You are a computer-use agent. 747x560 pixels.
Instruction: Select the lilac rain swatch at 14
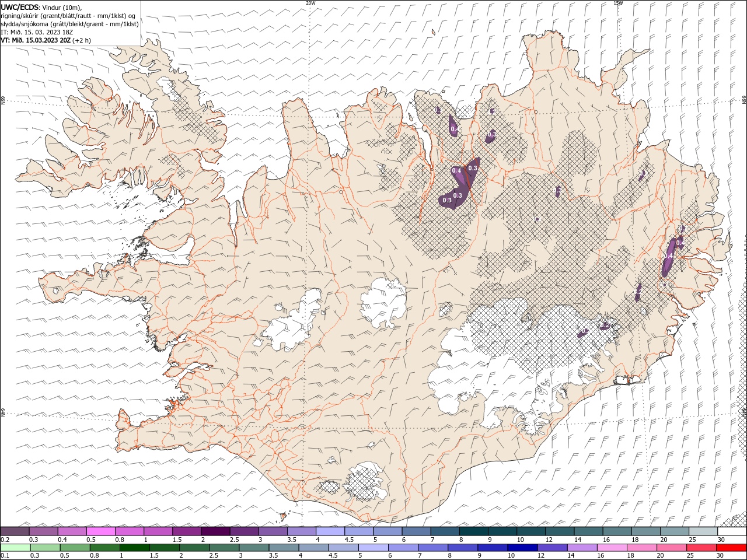[582, 548]
